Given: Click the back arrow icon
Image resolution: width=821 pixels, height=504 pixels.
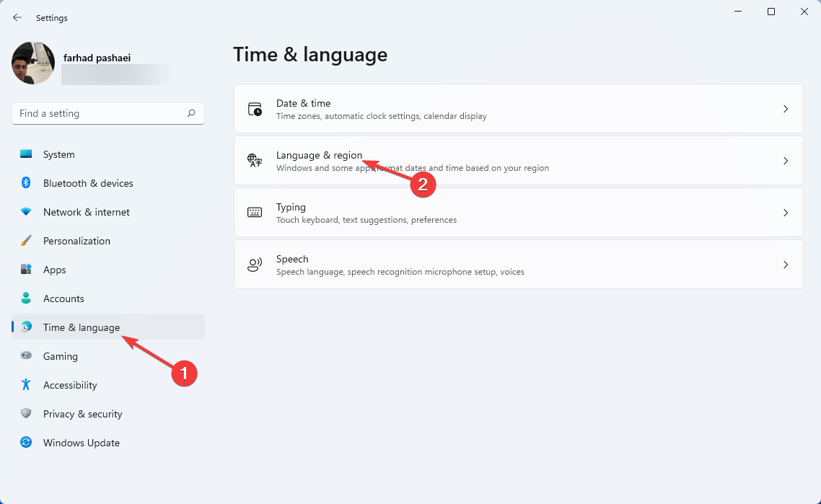Looking at the screenshot, I should (x=17, y=17).
